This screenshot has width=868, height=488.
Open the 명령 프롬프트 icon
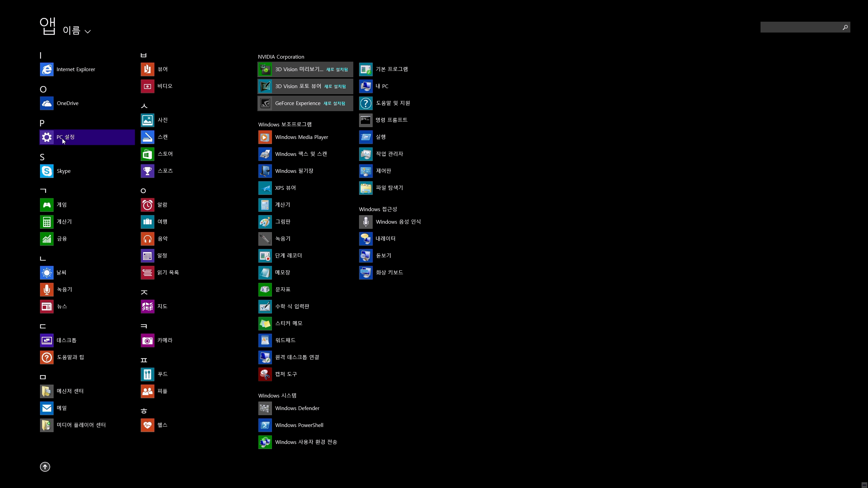[366, 120]
